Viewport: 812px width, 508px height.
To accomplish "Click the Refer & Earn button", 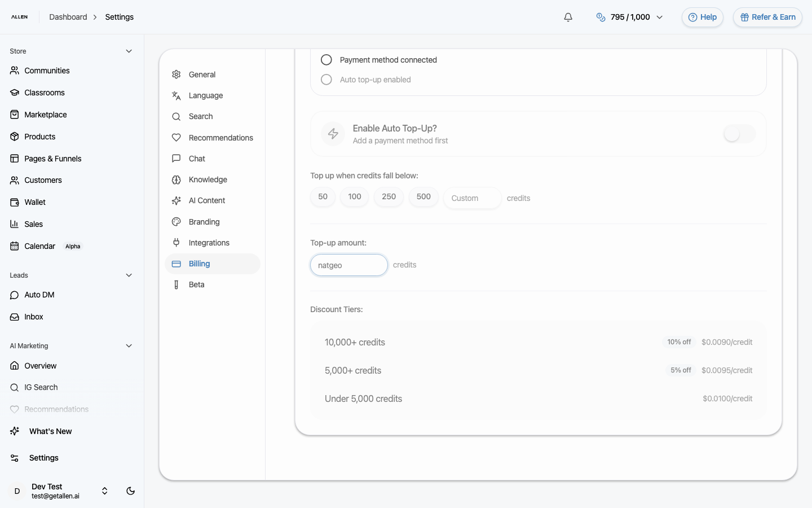I will [x=767, y=17].
